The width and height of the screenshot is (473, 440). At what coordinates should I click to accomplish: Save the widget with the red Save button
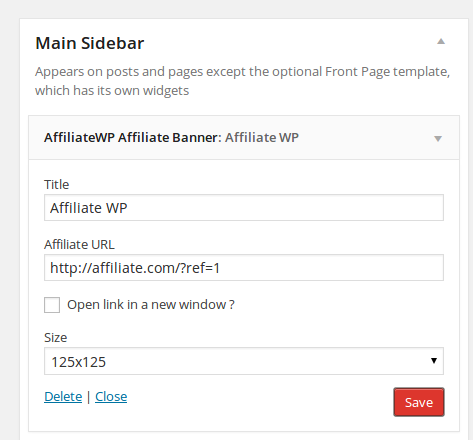coord(419,402)
